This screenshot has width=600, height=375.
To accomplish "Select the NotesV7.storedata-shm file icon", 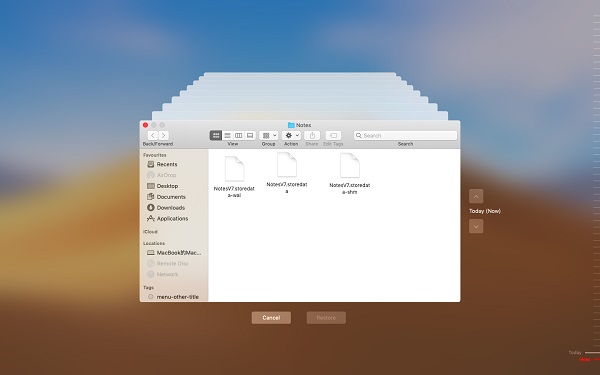I will (x=350, y=165).
